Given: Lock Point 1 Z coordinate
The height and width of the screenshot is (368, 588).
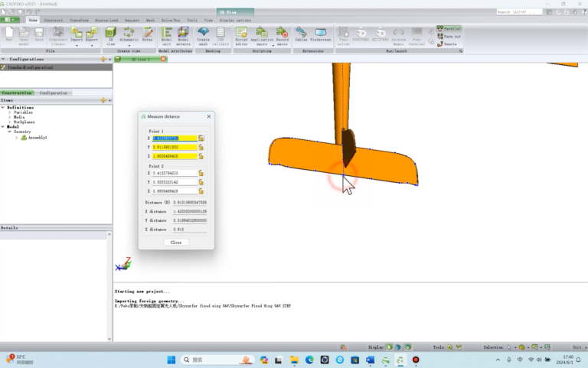Looking at the screenshot, I should pyautogui.click(x=201, y=156).
